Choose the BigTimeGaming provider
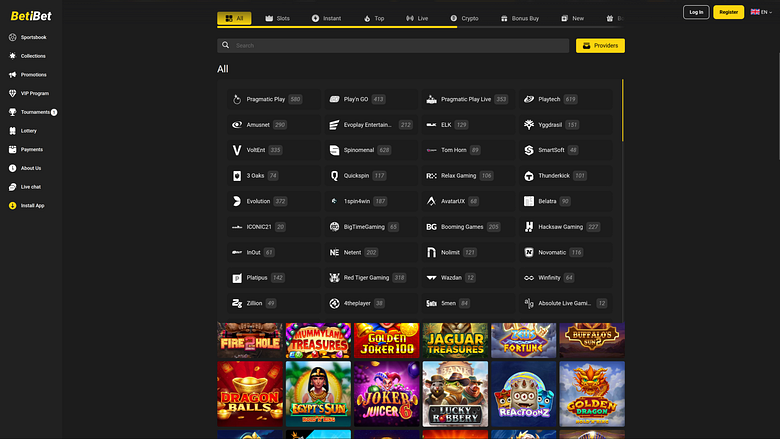The width and height of the screenshot is (780, 439). [371, 227]
